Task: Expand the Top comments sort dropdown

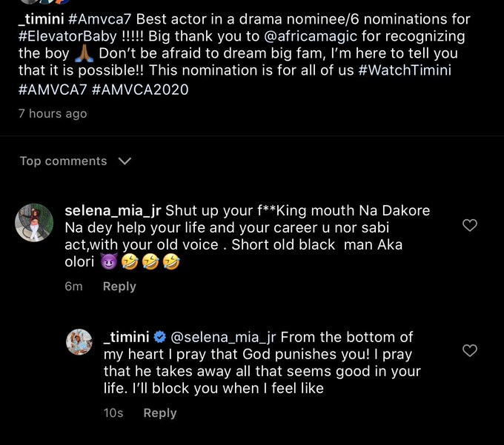Action: click(125, 161)
